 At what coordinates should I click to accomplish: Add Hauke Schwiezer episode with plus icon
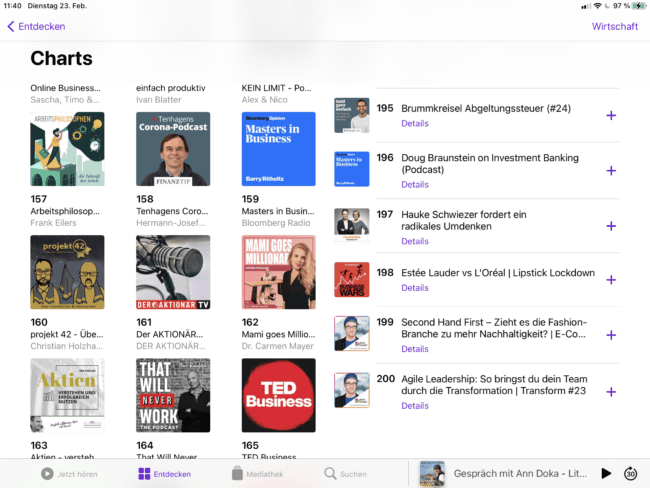pyautogui.click(x=611, y=226)
